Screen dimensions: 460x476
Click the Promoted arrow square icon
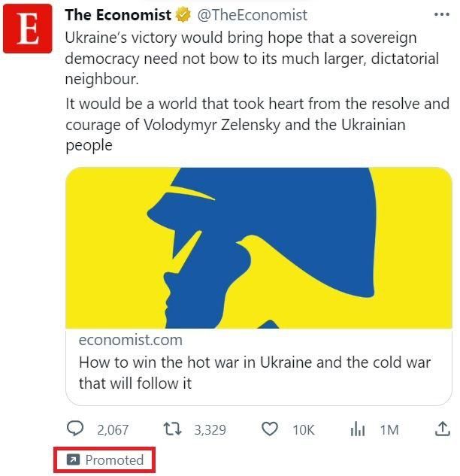[73, 460]
